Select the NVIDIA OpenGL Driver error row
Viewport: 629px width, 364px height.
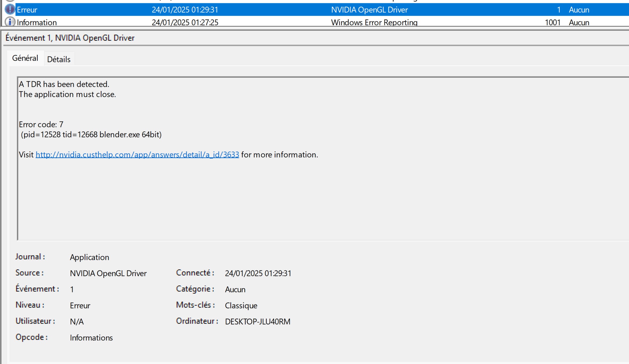point(369,10)
